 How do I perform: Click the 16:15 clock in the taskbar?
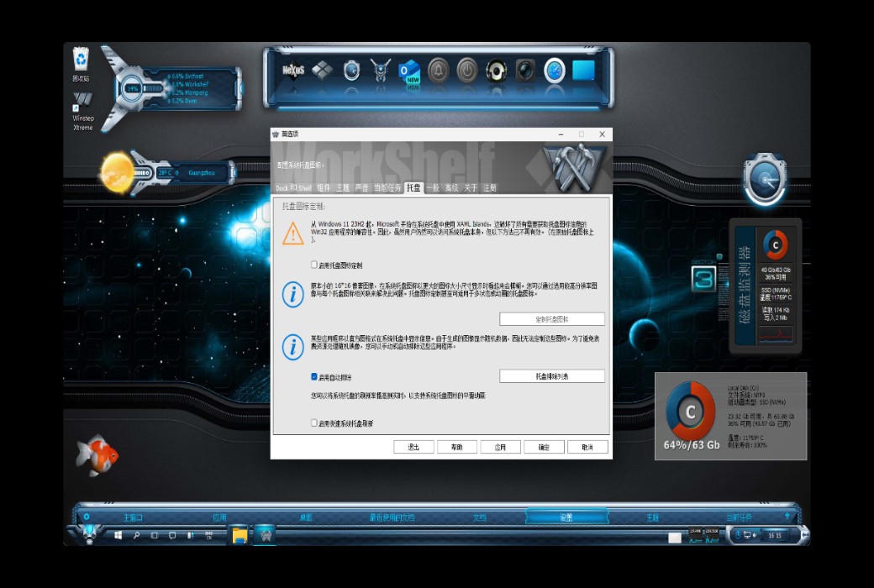coord(775,535)
